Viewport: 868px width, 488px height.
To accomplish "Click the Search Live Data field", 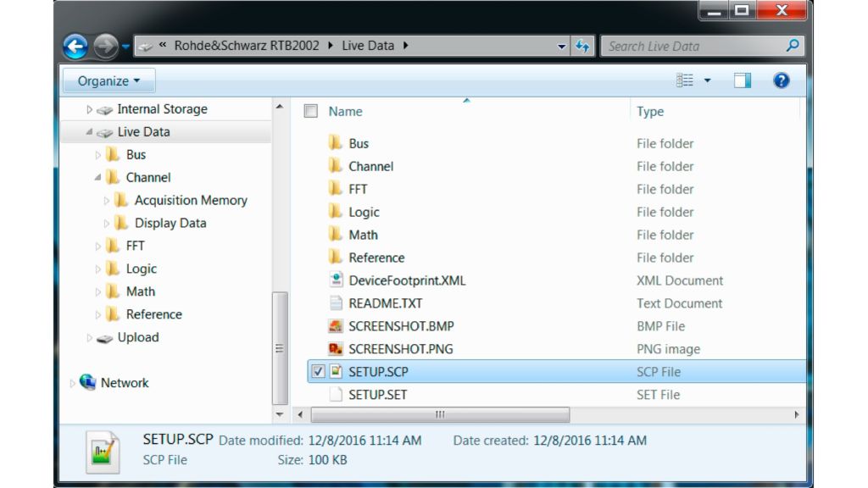I will coord(695,46).
